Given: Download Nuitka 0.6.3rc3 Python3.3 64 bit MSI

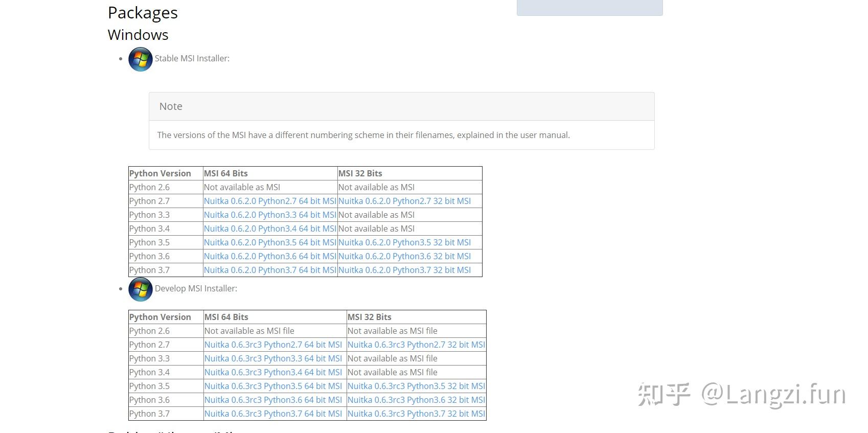Looking at the screenshot, I should [273, 358].
